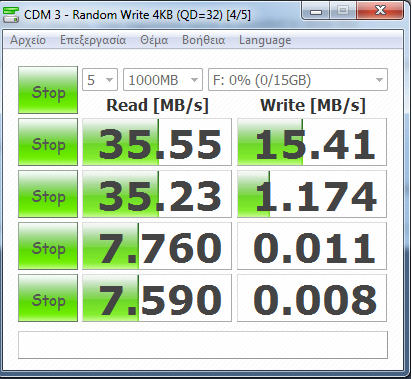Click the 7.590 read result
This screenshot has width=412, height=379.
click(157, 298)
